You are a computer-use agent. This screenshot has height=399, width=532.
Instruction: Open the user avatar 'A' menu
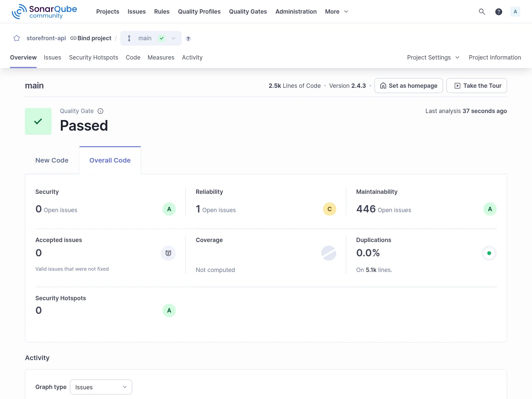coord(515,12)
